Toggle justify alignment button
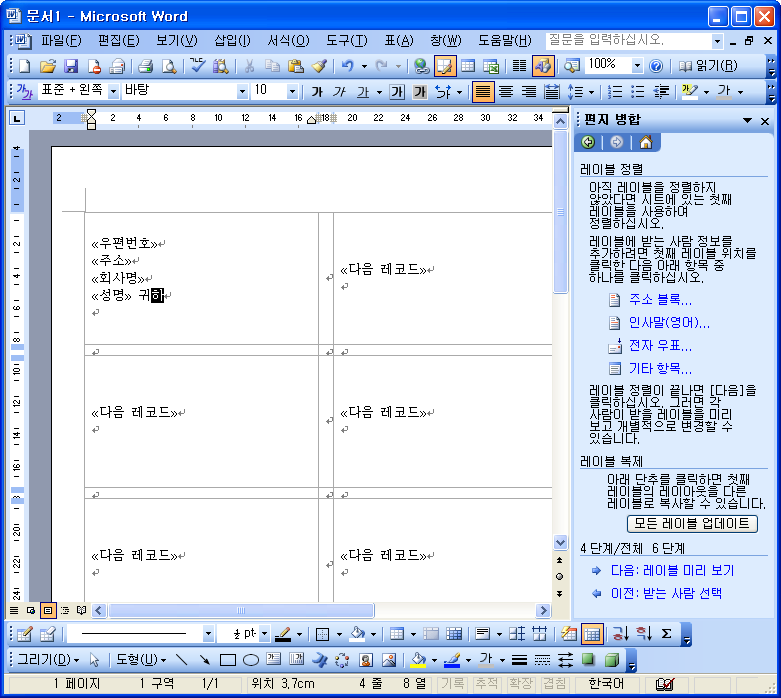The height and width of the screenshot is (698, 781). [483, 92]
